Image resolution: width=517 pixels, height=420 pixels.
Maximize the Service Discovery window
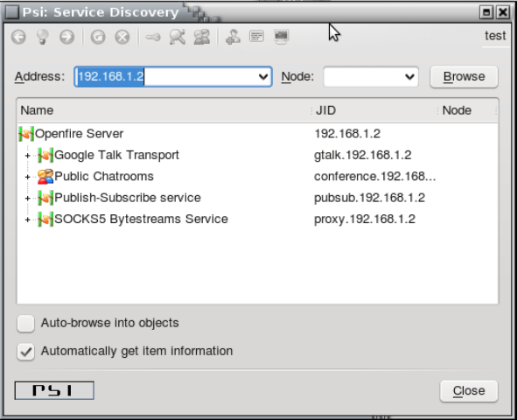pos(486,12)
